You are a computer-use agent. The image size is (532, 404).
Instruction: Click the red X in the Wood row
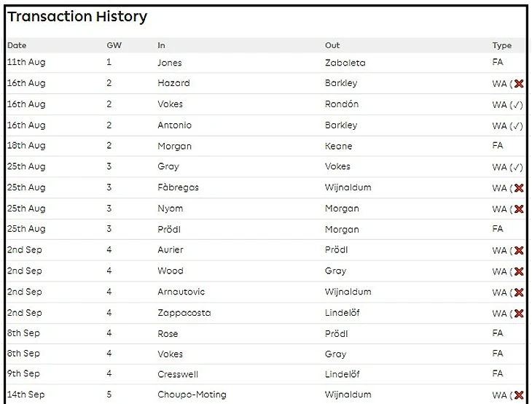point(519,272)
